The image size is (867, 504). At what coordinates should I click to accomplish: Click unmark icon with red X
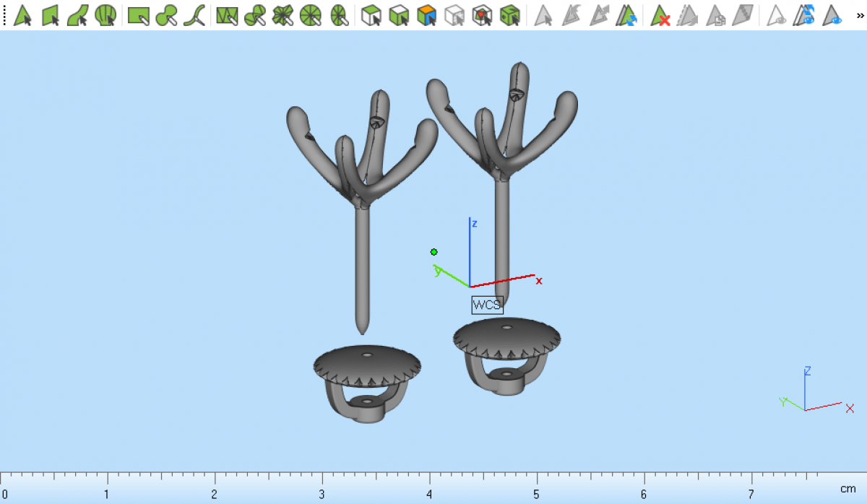(660, 14)
